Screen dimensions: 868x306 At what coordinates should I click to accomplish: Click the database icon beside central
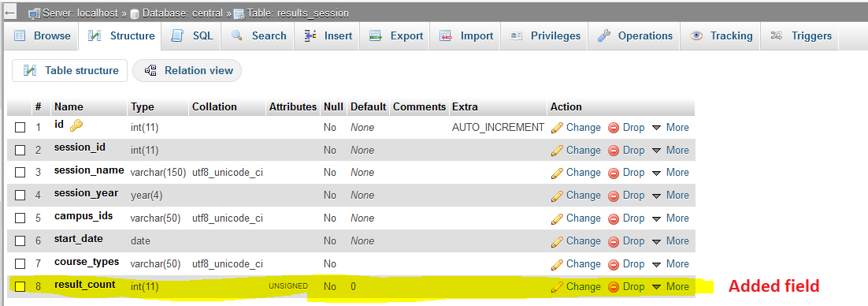135,13
